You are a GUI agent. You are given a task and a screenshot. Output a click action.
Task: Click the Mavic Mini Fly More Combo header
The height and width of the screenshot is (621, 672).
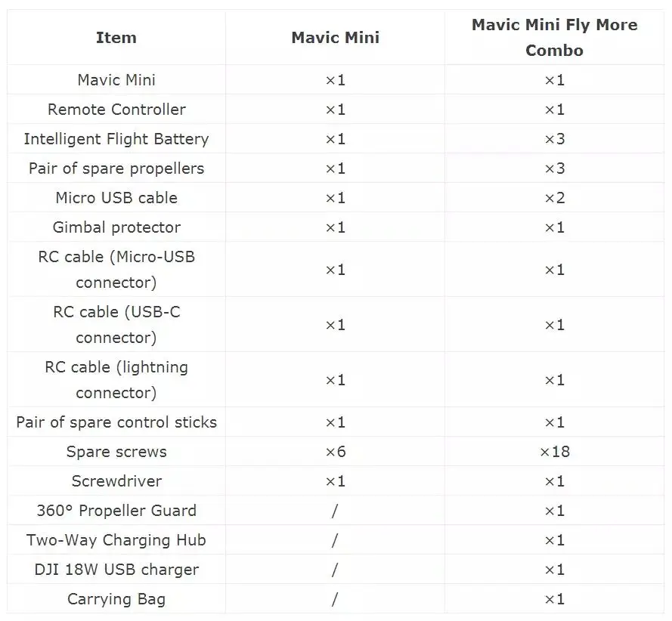[x=554, y=38]
